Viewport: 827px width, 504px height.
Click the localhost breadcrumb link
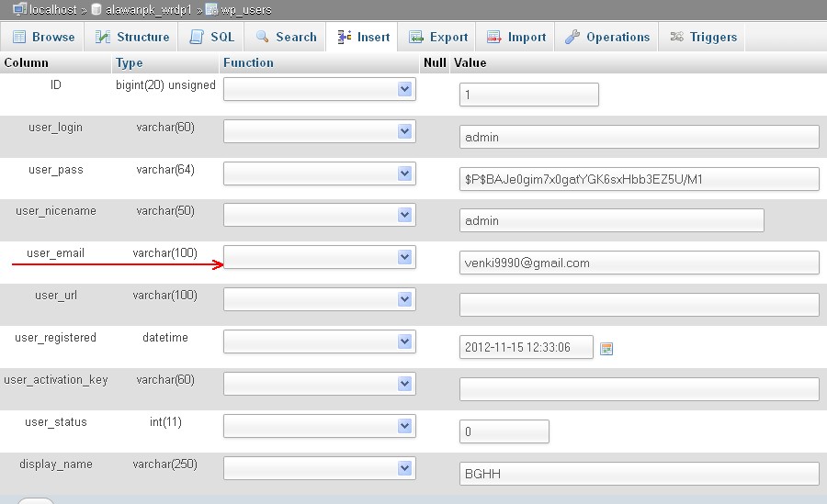click(52, 9)
